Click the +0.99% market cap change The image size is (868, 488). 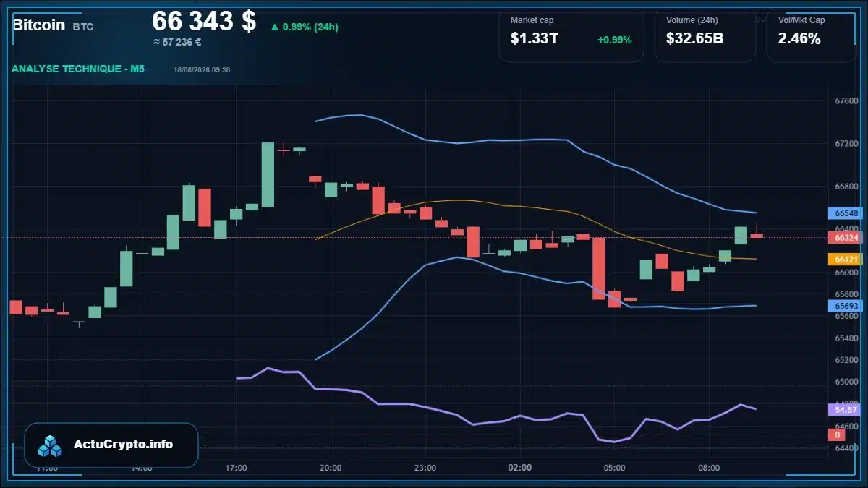click(614, 40)
